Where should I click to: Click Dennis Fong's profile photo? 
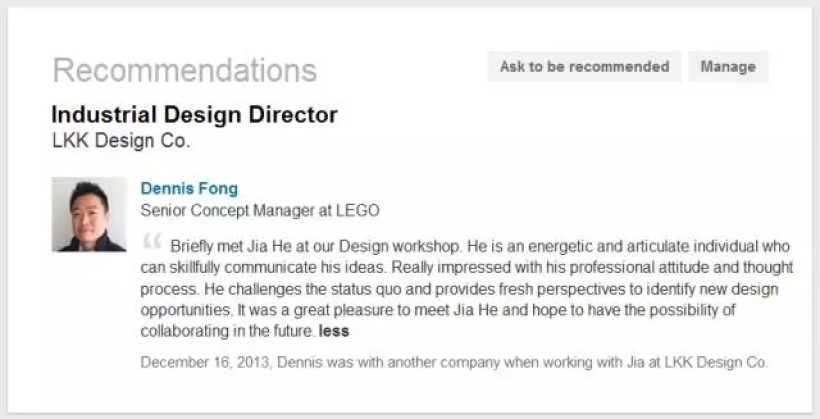[x=88, y=214]
